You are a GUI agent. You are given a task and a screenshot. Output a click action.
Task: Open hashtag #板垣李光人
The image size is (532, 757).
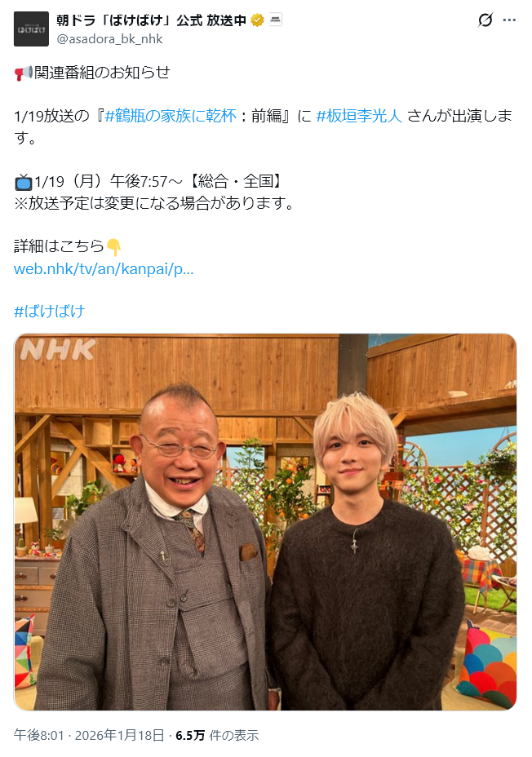click(359, 116)
